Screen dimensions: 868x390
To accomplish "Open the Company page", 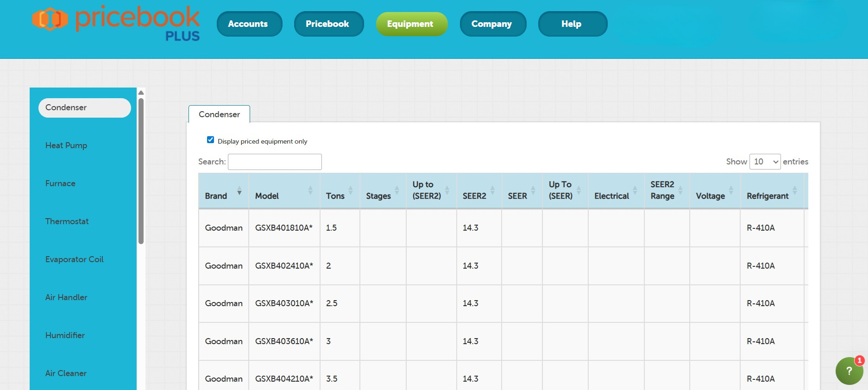I will tap(492, 24).
